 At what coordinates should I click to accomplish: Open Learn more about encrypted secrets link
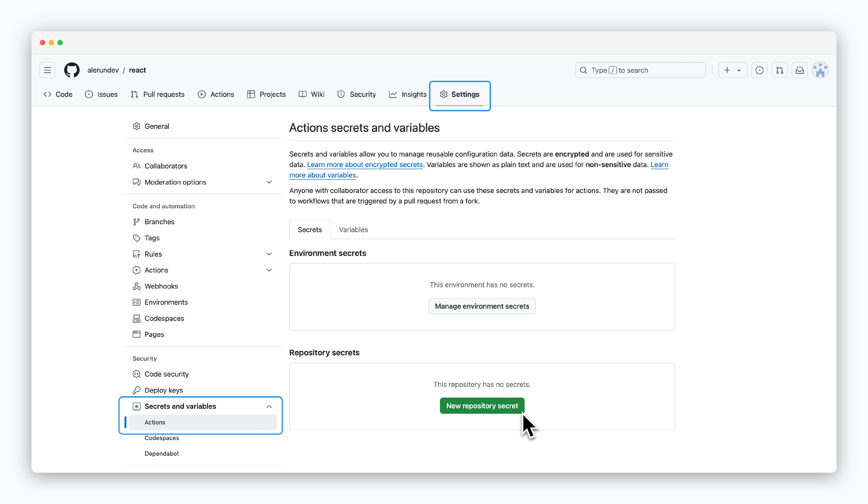(365, 164)
